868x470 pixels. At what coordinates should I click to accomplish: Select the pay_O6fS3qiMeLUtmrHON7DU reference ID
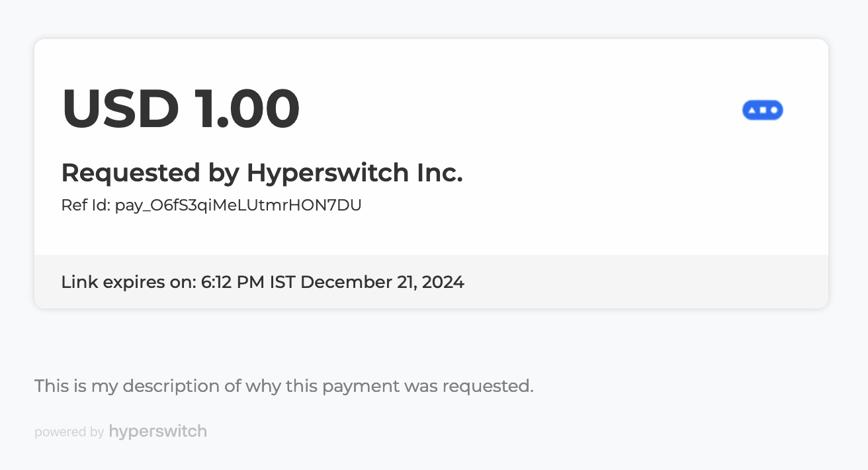click(238, 205)
